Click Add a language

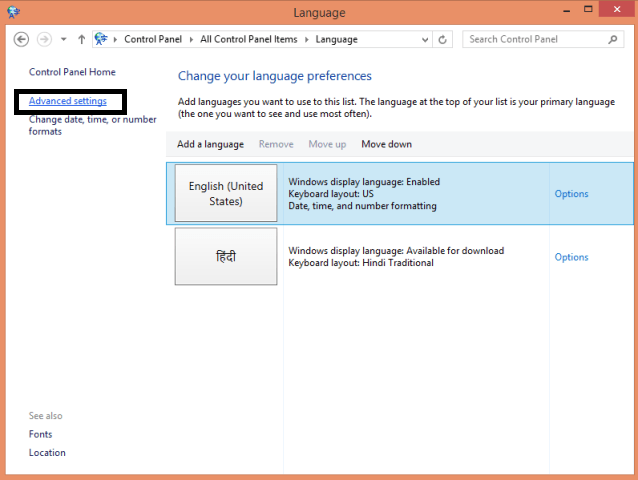coord(210,144)
